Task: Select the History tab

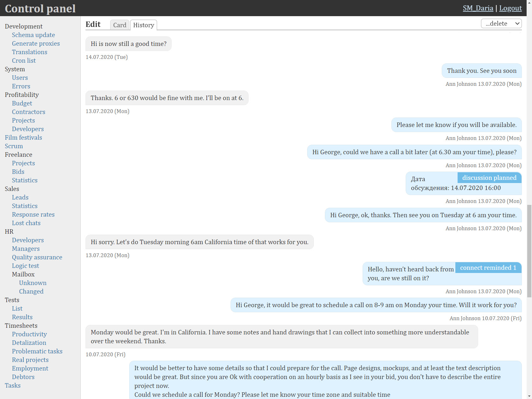Action: tap(143, 25)
